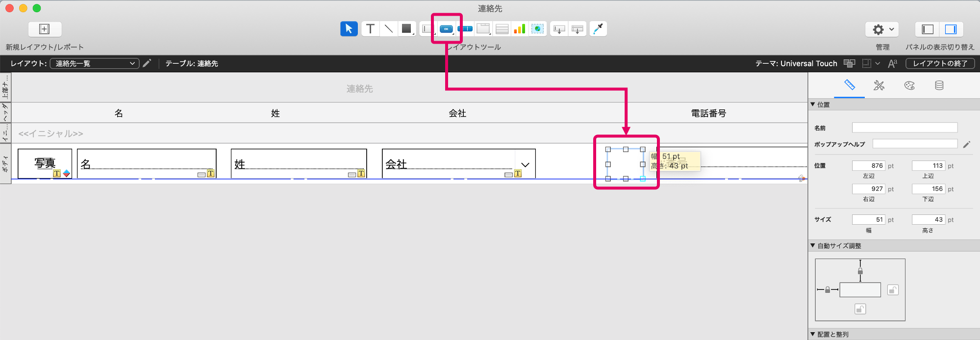
Task: Click the レイアウトの終了 button
Action: click(x=940, y=63)
